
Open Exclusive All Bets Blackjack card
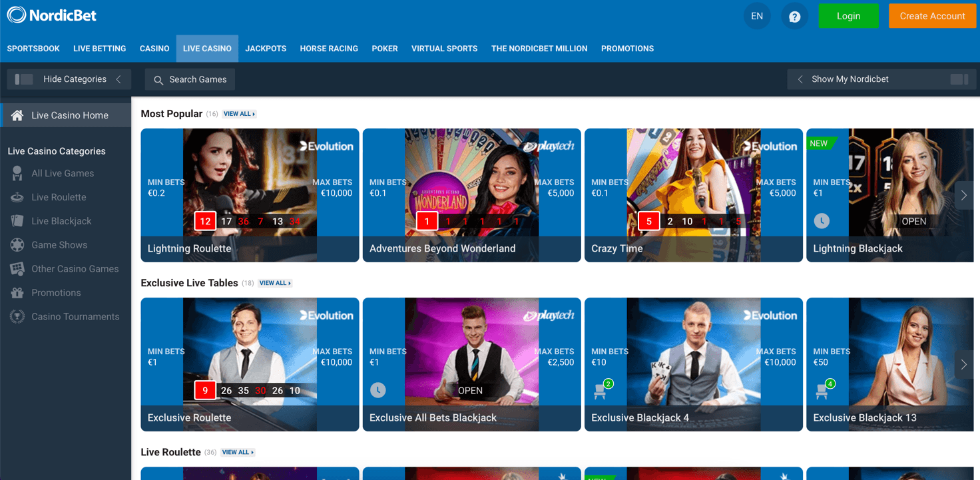tap(471, 364)
